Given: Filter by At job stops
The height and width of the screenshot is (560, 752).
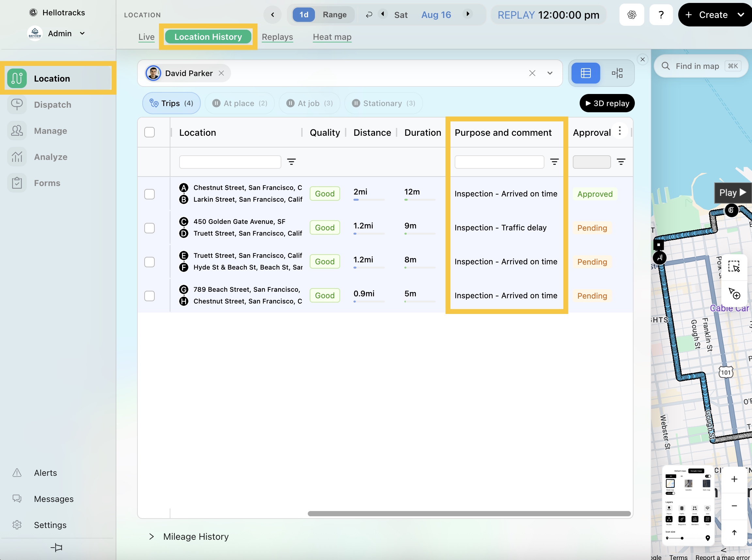Looking at the screenshot, I should pos(309,103).
